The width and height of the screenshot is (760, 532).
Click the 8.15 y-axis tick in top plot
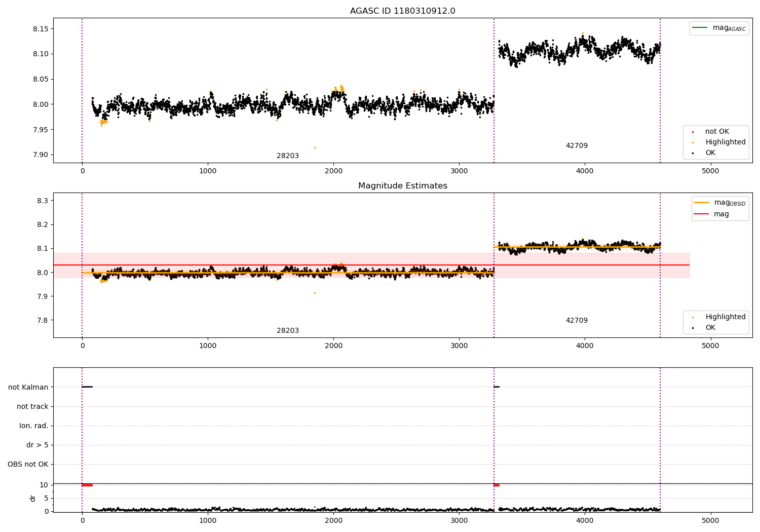coord(41,29)
